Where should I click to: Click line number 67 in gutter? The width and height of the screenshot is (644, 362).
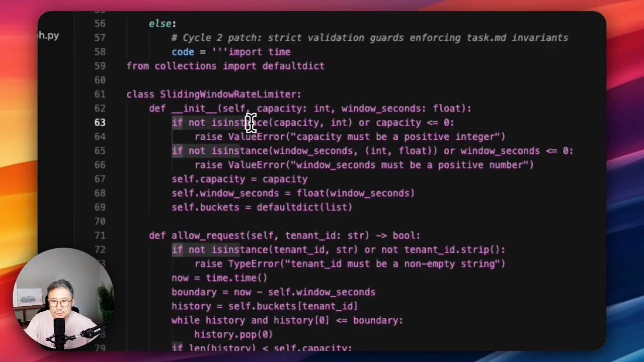[x=100, y=179]
